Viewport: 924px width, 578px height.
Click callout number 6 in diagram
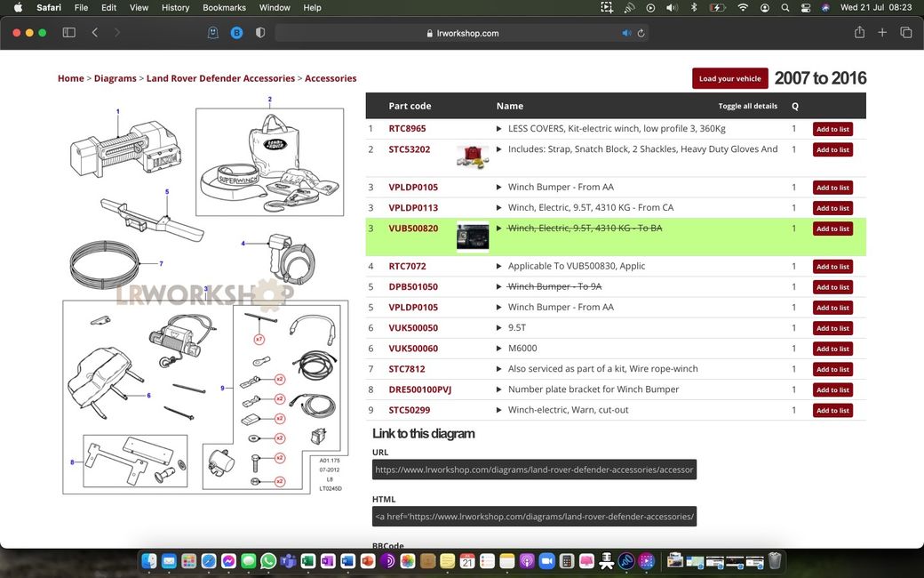tap(148, 396)
